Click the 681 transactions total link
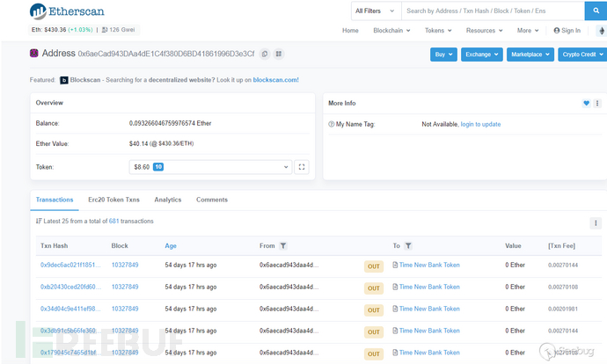607x364 pixels. (113, 222)
